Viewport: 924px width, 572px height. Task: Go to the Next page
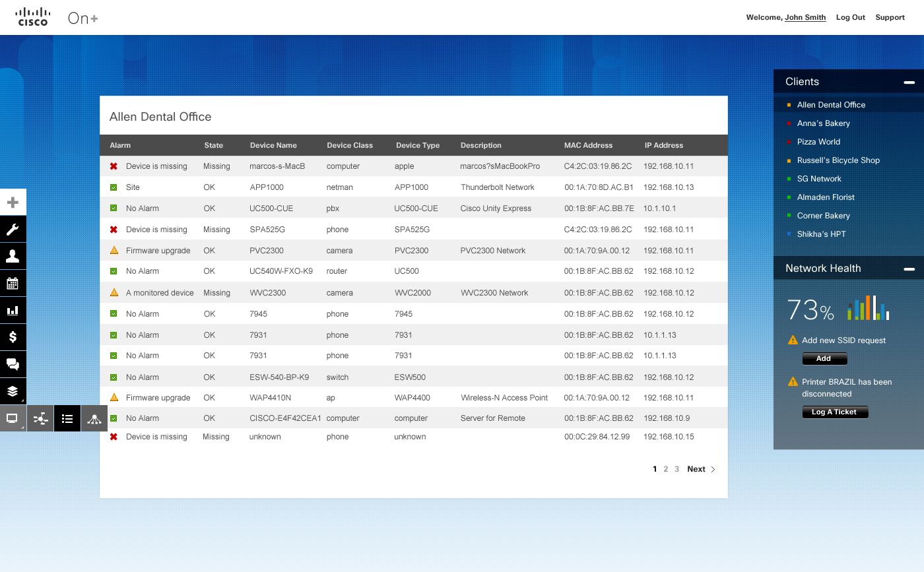tap(696, 470)
